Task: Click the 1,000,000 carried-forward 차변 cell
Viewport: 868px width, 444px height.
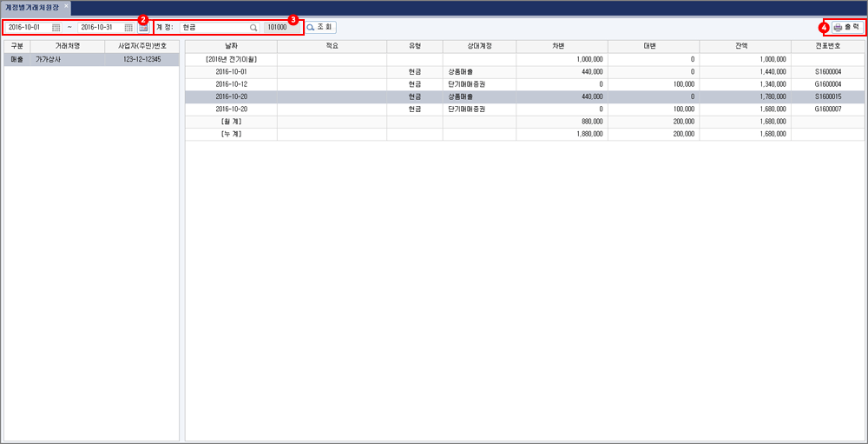Action: [562, 59]
